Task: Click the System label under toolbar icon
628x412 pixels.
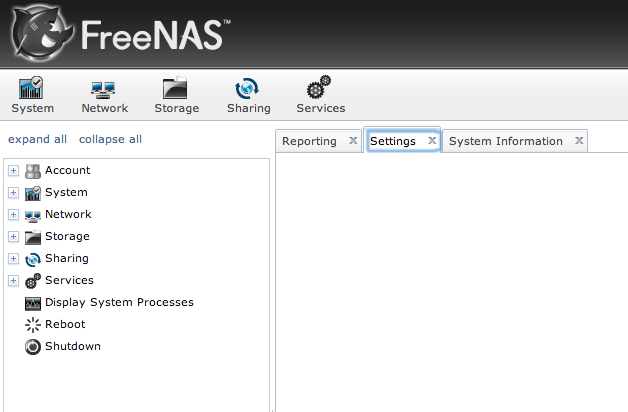Action: click(32, 109)
